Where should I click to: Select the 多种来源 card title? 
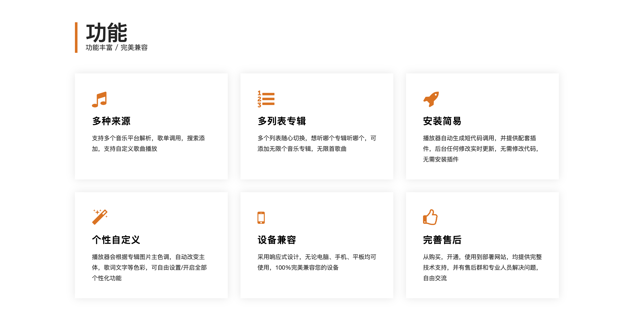click(x=111, y=121)
